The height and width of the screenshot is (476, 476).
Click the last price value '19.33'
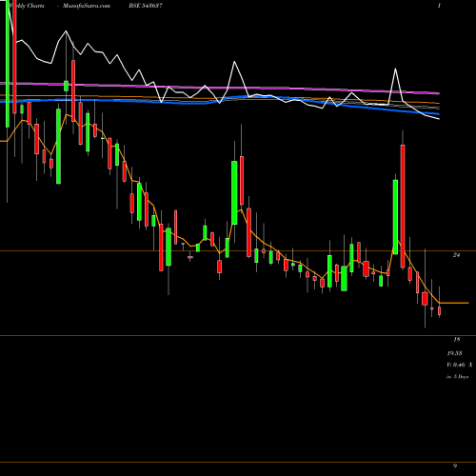click(454, 353)
